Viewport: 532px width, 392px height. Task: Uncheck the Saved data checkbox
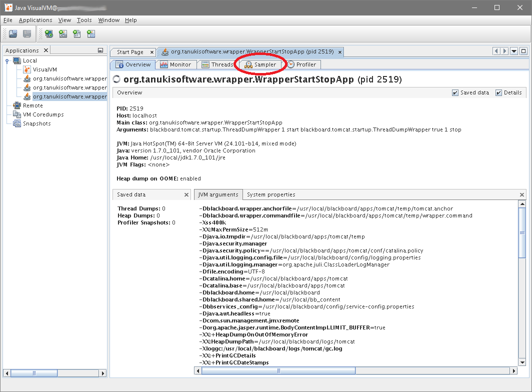pyautogui.click(x=455, y=92)
